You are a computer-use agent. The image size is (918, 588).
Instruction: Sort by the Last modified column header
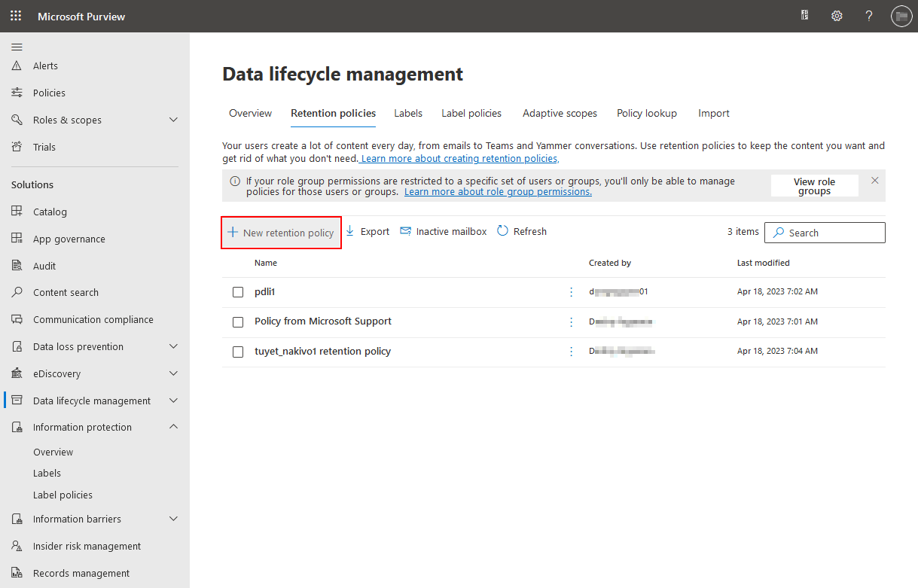pos(764,263)
